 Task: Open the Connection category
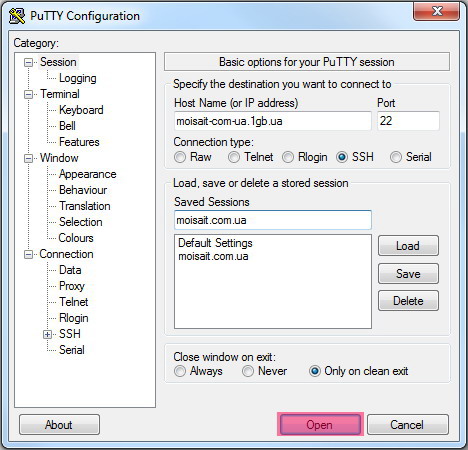click(66, 254)
